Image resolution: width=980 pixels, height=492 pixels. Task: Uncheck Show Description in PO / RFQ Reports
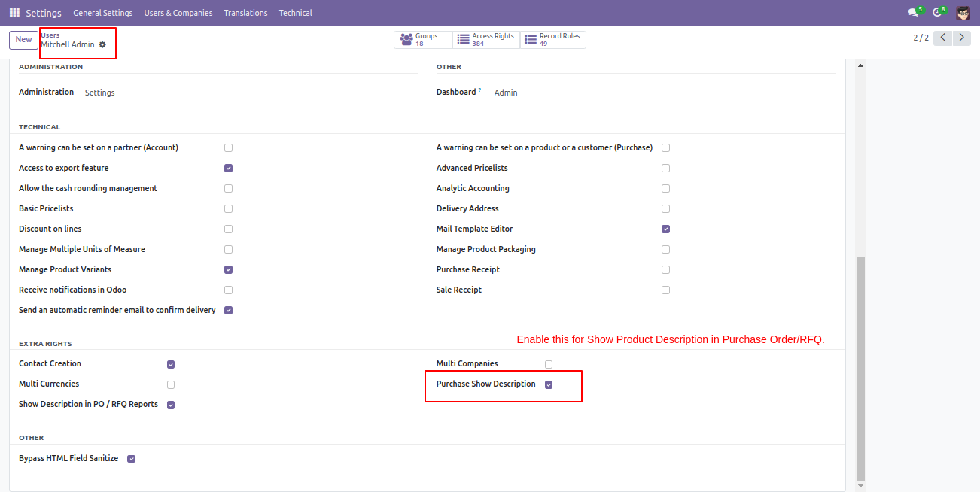(x=171, y=405)
